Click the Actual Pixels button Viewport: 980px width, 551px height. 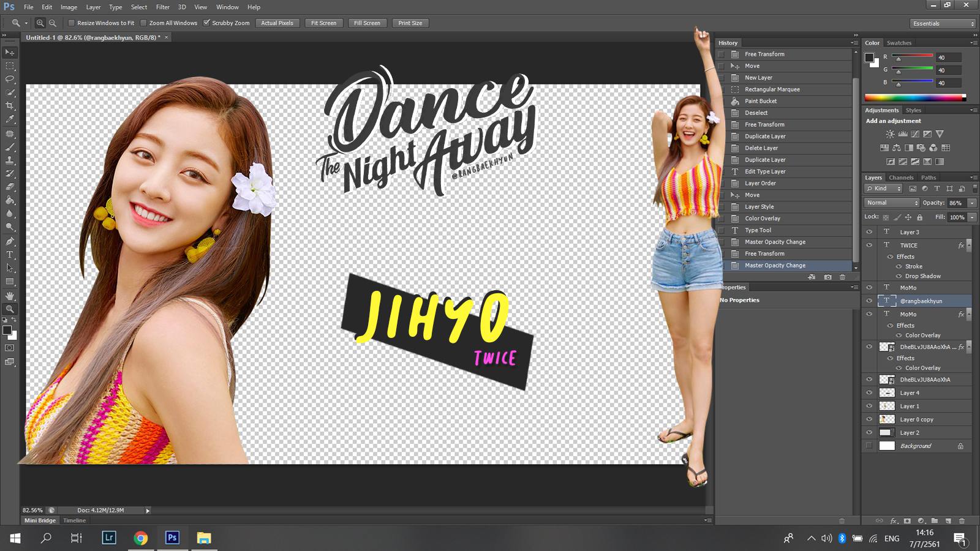[x=277, y=23]
